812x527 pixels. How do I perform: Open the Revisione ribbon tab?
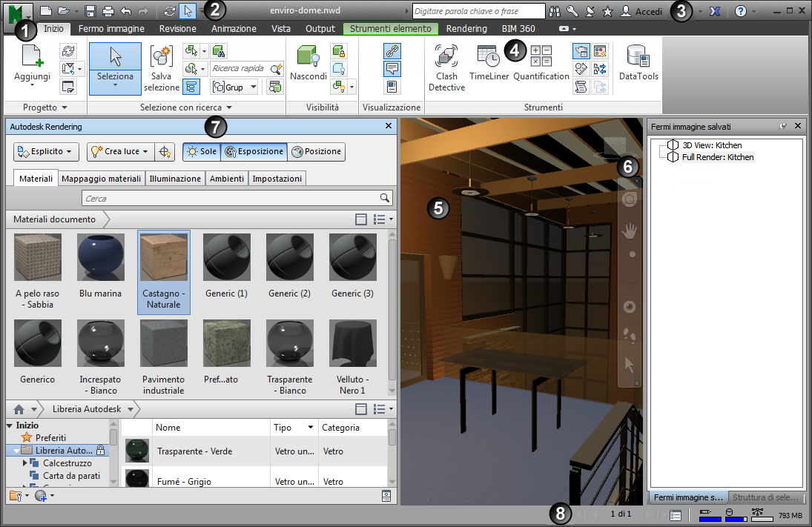coord(178,29)
